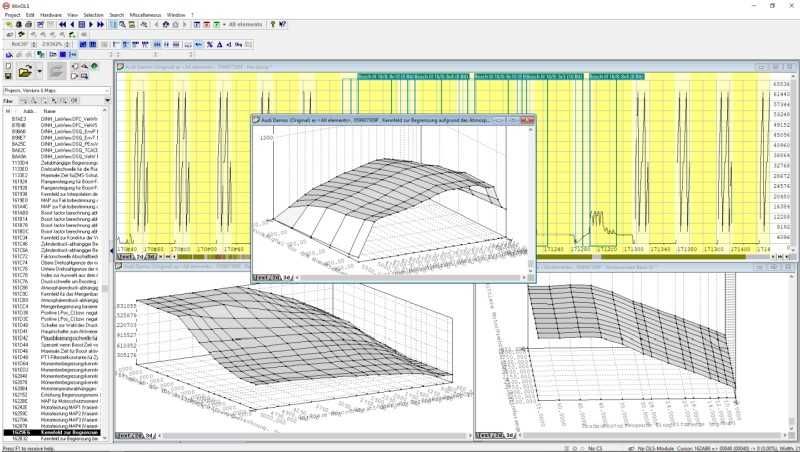800x452 pixels.
Task: Click the map list vertical scrollbar thumb
Action: (105, 289)
